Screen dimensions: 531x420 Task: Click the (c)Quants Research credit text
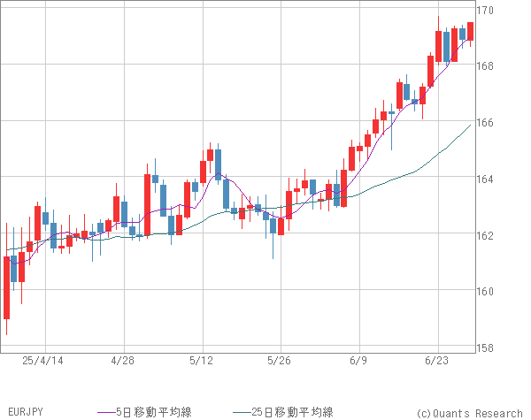[x=469, y=413]
